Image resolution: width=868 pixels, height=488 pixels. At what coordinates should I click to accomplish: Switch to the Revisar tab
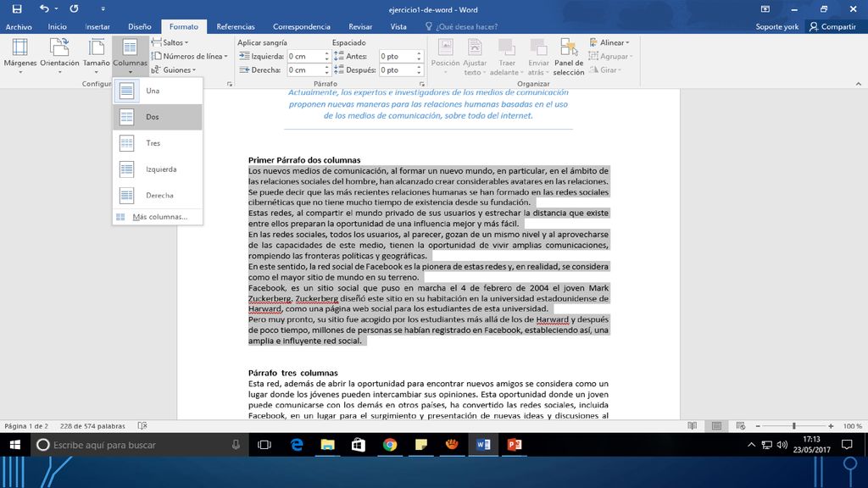360,26
